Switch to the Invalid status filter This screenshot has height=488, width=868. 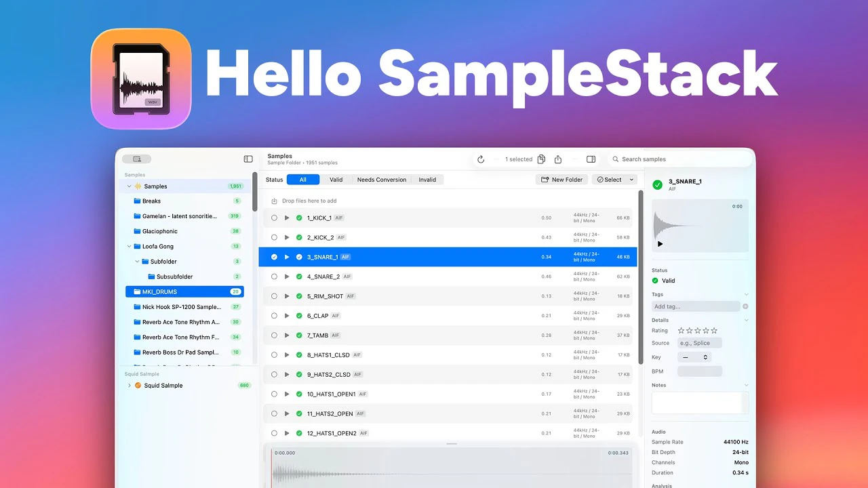427,180
